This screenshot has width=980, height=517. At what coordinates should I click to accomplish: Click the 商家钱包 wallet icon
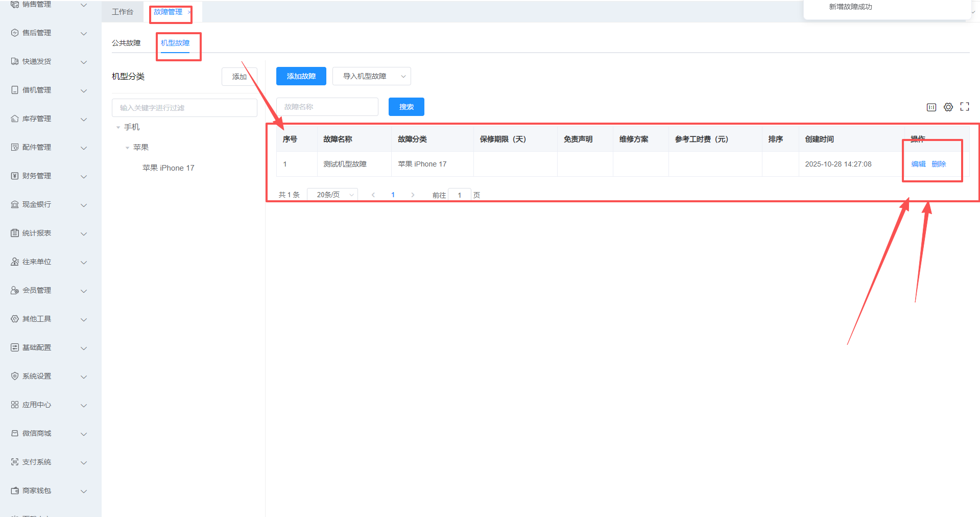tap(15, 490)
